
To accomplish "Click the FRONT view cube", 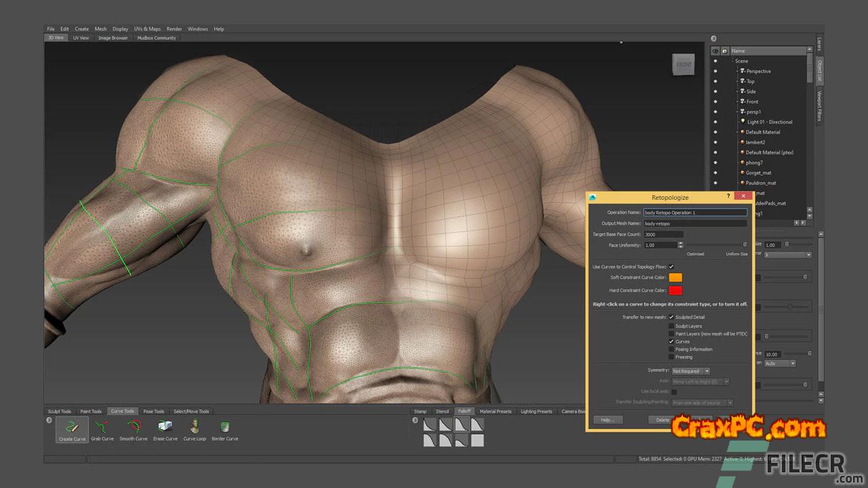I will coord(684,65).
